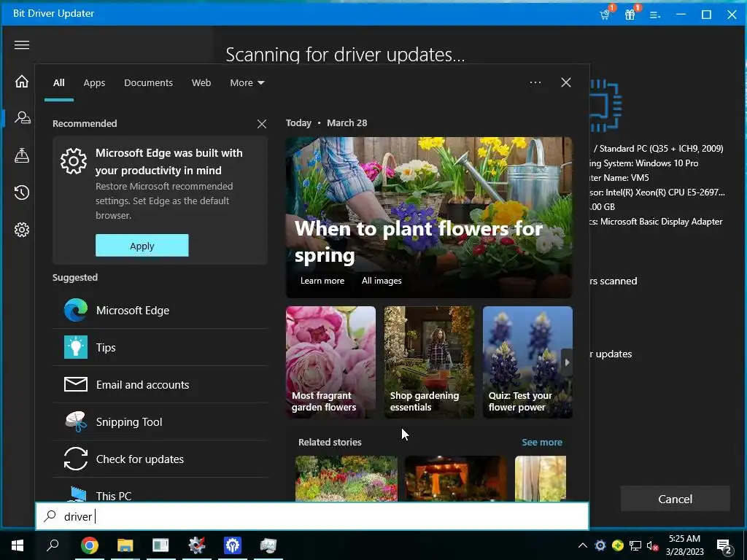Open the spring flowers headline image

coord(429,217)
